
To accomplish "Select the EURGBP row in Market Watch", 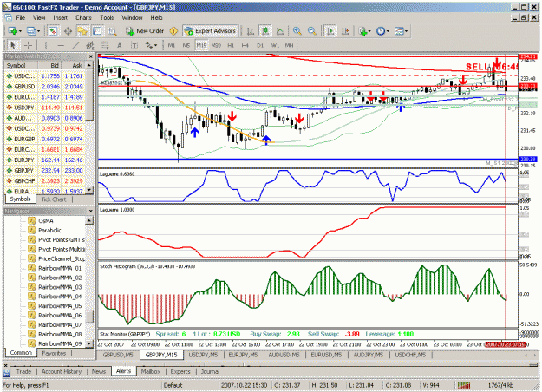I will click(45, 139).
